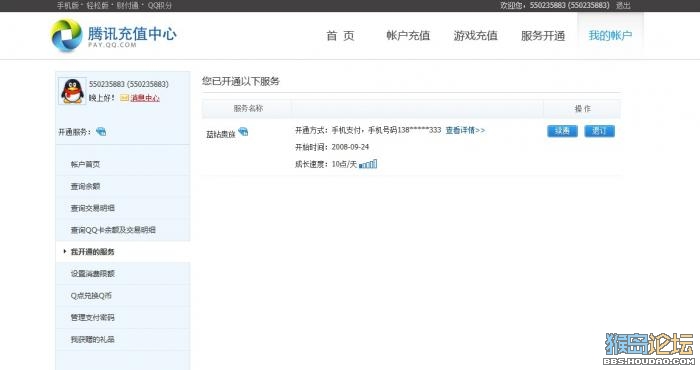Image resolution: width=700 pixels, height=370 pixels.
Task: Open the 财付通 link in the top bar
Action: pyautogui.click(x=128, y=6)
